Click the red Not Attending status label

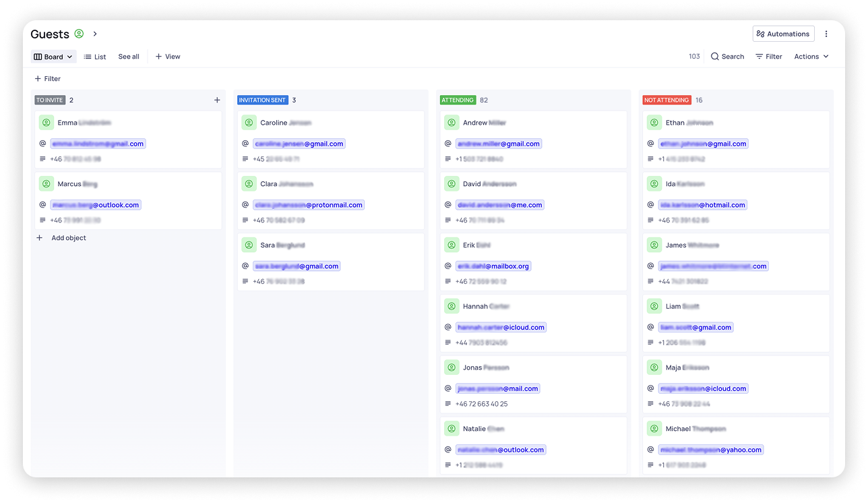tap(666, 100)
